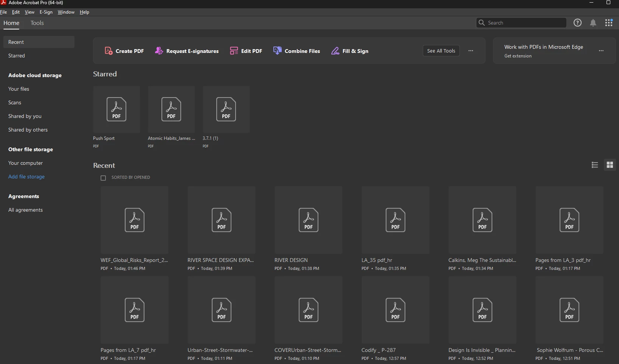Click the magnifier icon in search box
Image resolution: width=619 pixels, height=364 pixels.
482,23
